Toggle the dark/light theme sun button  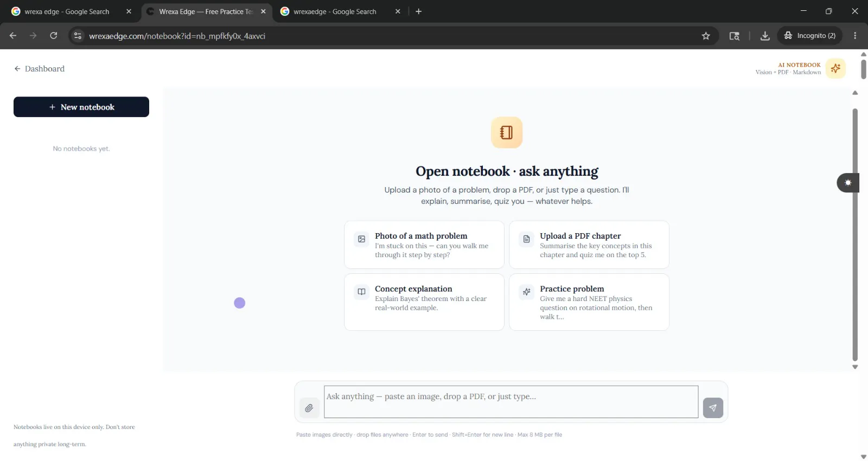coord(848,183)
